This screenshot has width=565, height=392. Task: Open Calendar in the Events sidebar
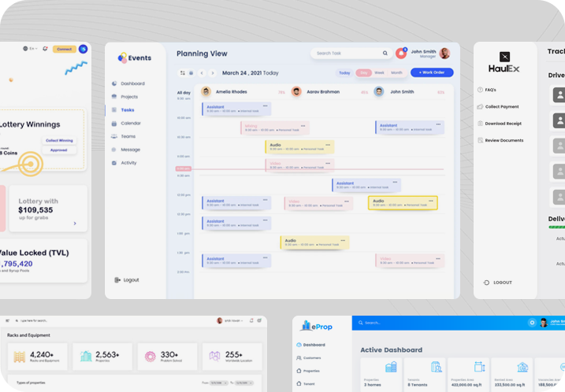coord(126,123)
